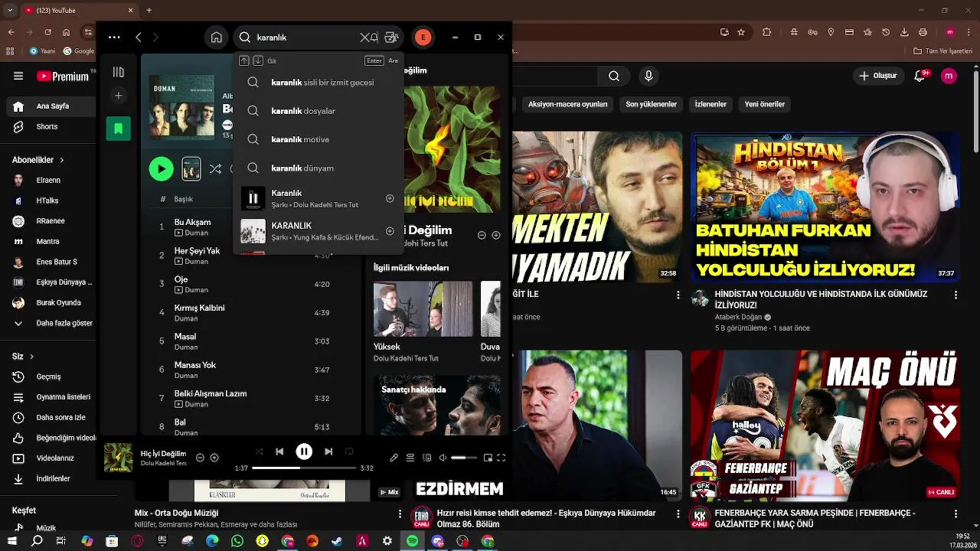980x551 pixels.
Task: Choose suggestion 'karanlık dosyalar'
Action: [318, 111]
